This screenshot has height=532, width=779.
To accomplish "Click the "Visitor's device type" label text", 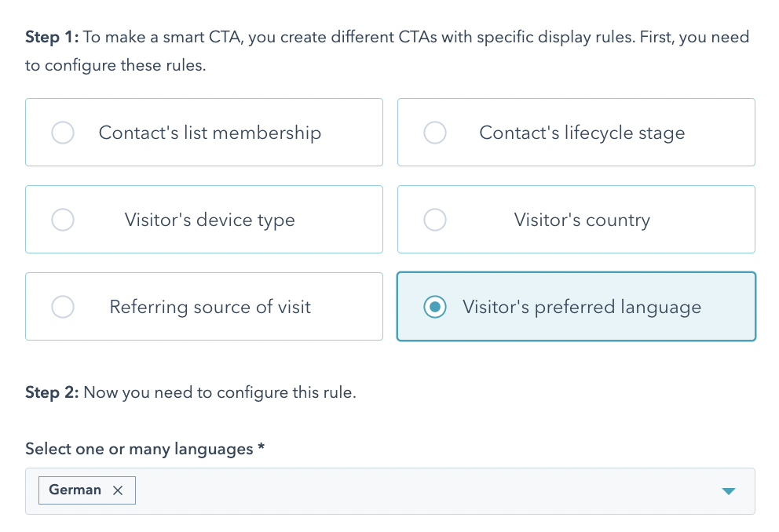I will pos(210,220).
